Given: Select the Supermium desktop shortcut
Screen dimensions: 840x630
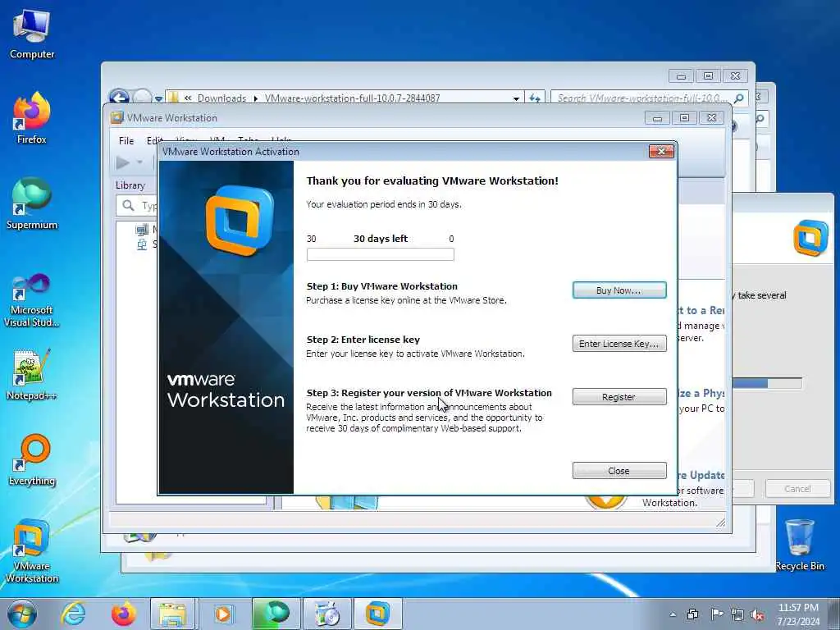Looking at the screenshot, I should tap(32, 204).
